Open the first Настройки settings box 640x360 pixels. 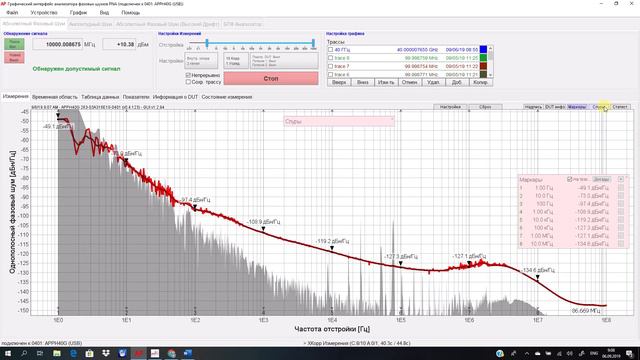[201, 61]
